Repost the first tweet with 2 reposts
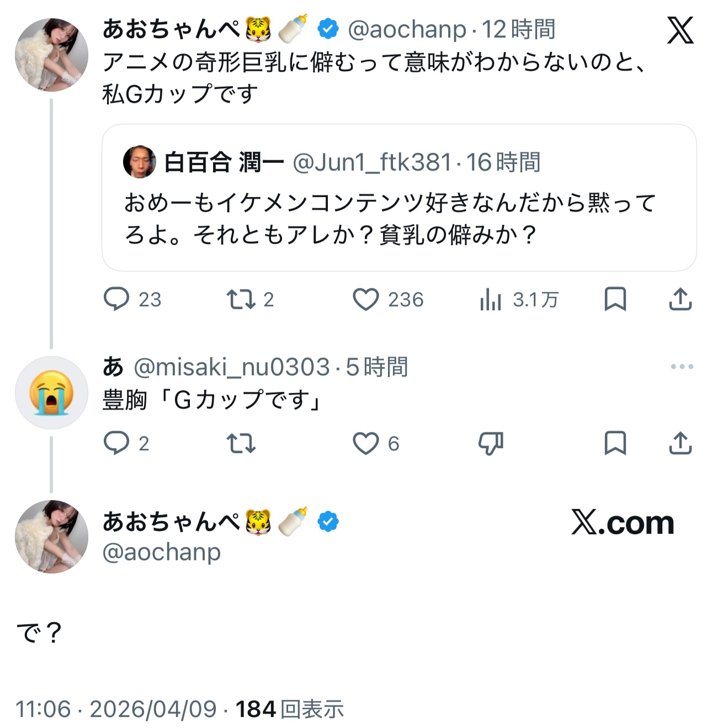Image resolution: width=712 pixels, height=728 pixels. tap(241, 299)
